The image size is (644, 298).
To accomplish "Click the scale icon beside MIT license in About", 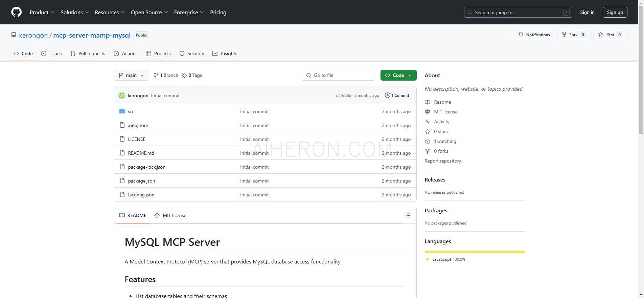I will pyautogui.click(x=428, y=112).
